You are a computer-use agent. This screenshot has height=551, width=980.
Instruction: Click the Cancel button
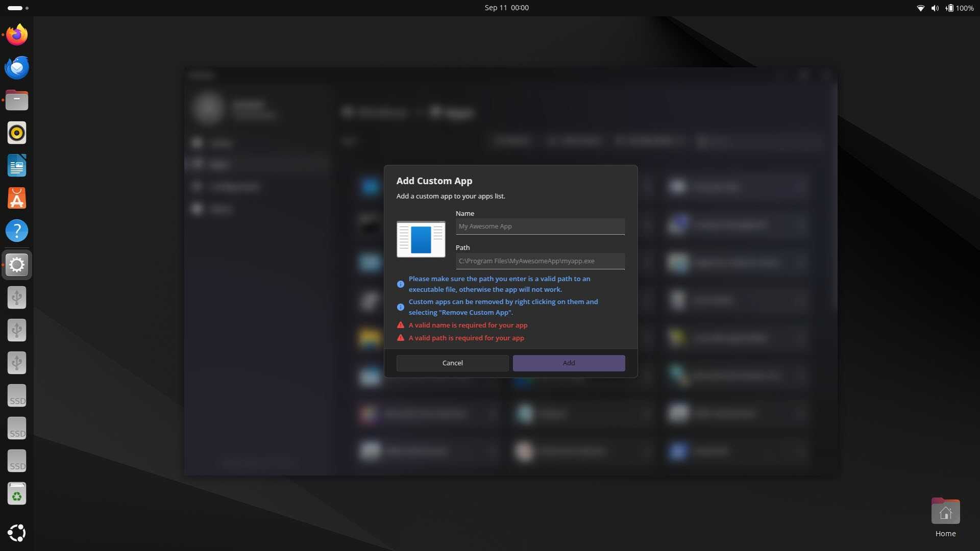pyautogui.click(x=452, y=363)
